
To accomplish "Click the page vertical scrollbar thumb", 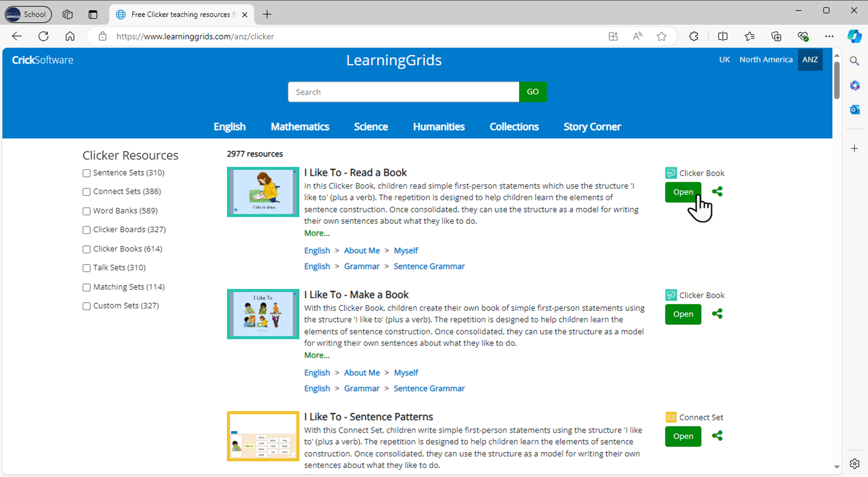I will click(837, 80).
